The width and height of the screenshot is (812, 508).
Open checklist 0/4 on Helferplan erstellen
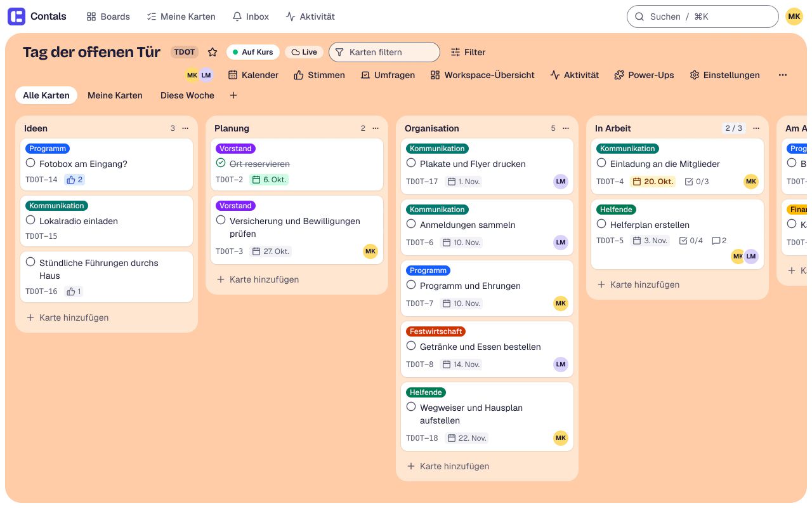tap(691, 241)
